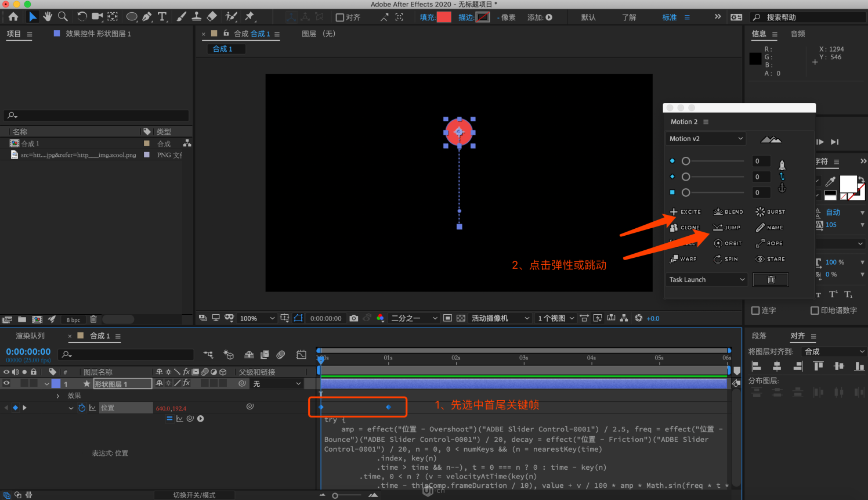Click the EXCITE button in Motion 2
This screenshot has height=500, width=868.
click(x=685, y=212)
